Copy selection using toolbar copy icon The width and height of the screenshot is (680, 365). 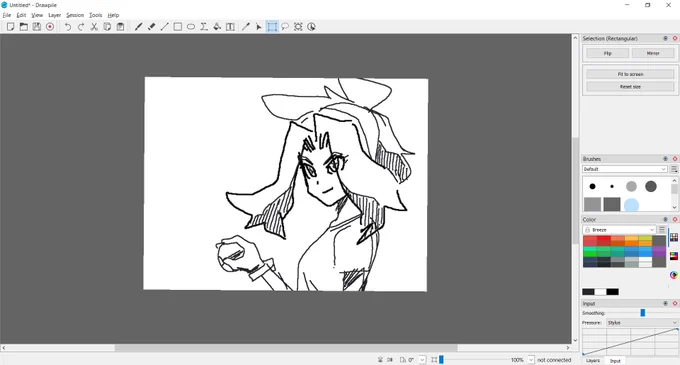[x=107, y=27]
